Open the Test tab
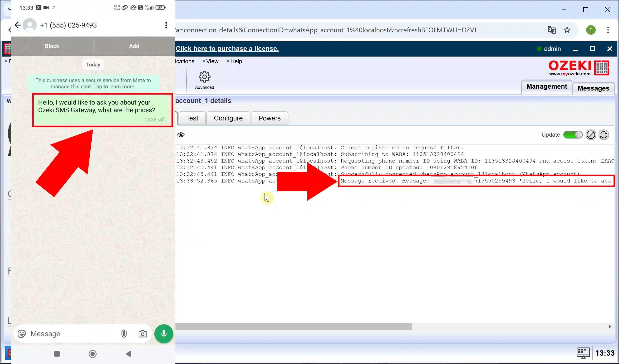 192,118
